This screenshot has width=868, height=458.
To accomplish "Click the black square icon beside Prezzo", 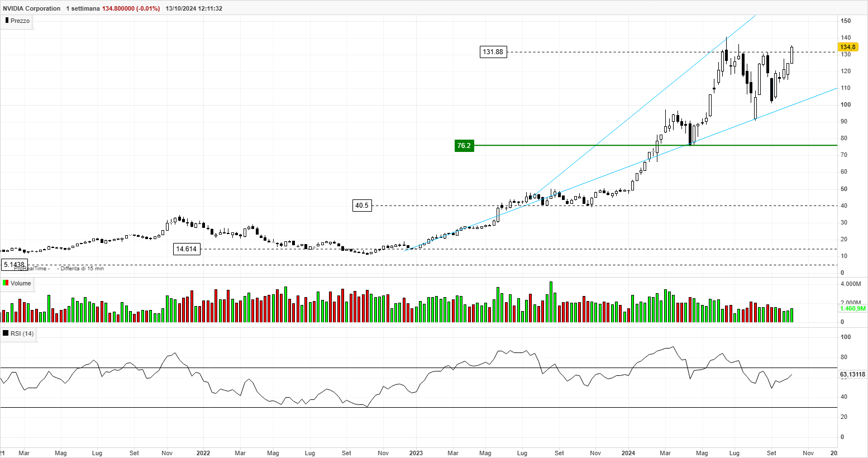I will point(7,21).
